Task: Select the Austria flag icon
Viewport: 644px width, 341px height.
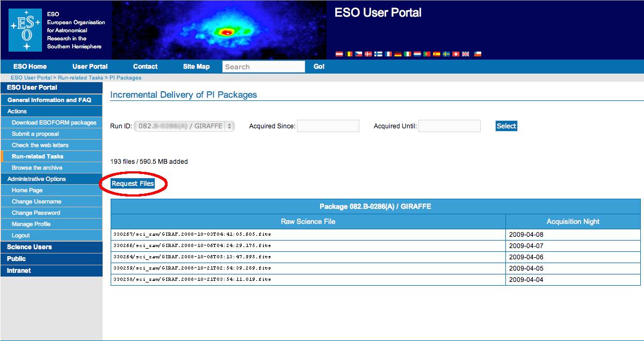Action: (339, 54)
